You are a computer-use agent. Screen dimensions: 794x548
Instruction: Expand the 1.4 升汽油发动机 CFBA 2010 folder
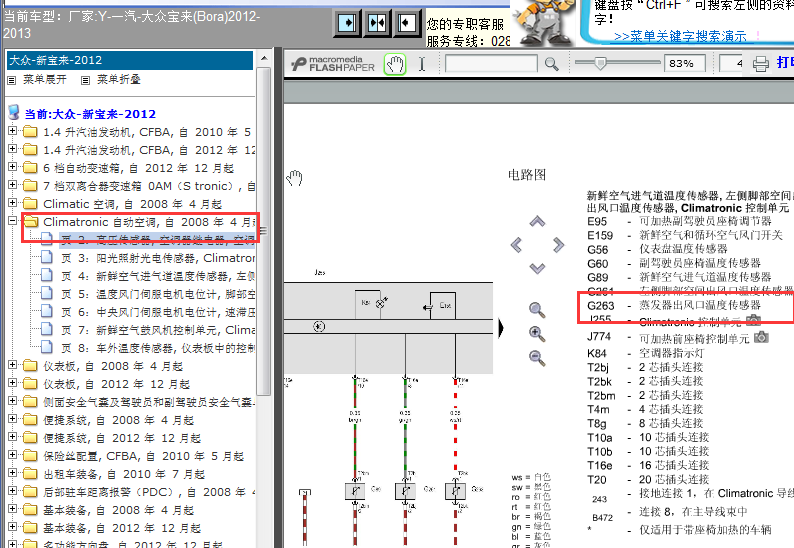(x=12, y=131)
